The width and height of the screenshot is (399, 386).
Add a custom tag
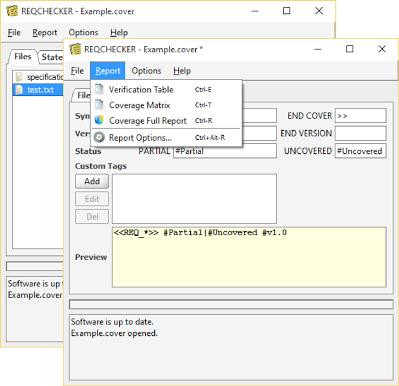(92, 181)
